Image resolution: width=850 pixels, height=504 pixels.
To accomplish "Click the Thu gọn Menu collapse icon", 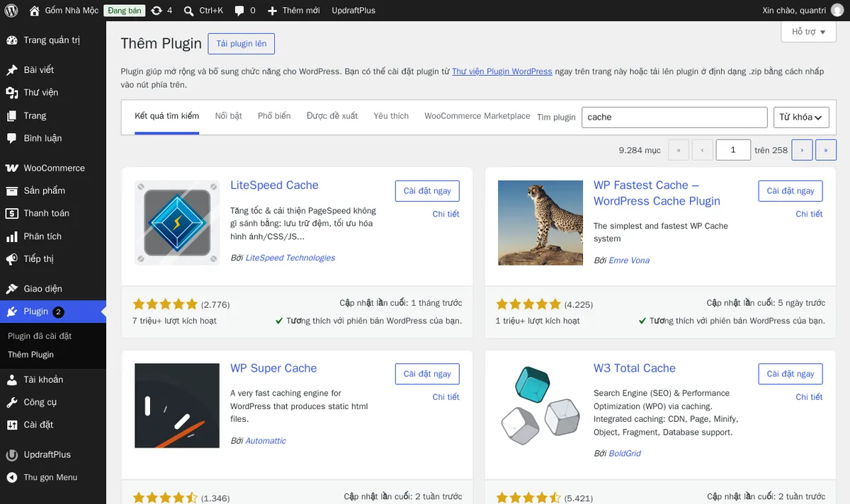I will click(x=12, y=477).
